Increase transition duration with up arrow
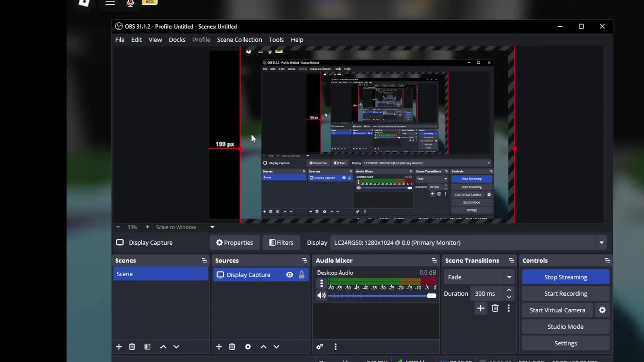Screen dimensions: 644x362 [x=509, y=290]
